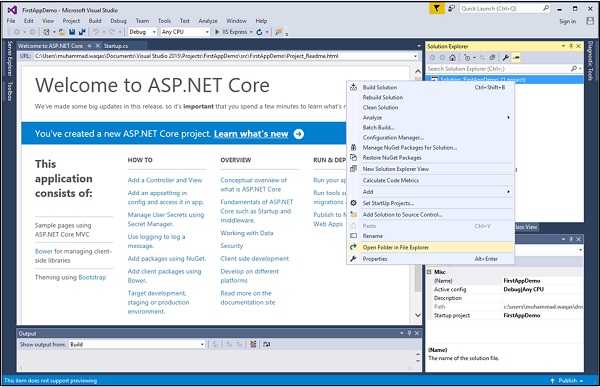Select Clean Solution in context menu
Image resolution: width=600 pixels, height=387 pixels.
430,108
